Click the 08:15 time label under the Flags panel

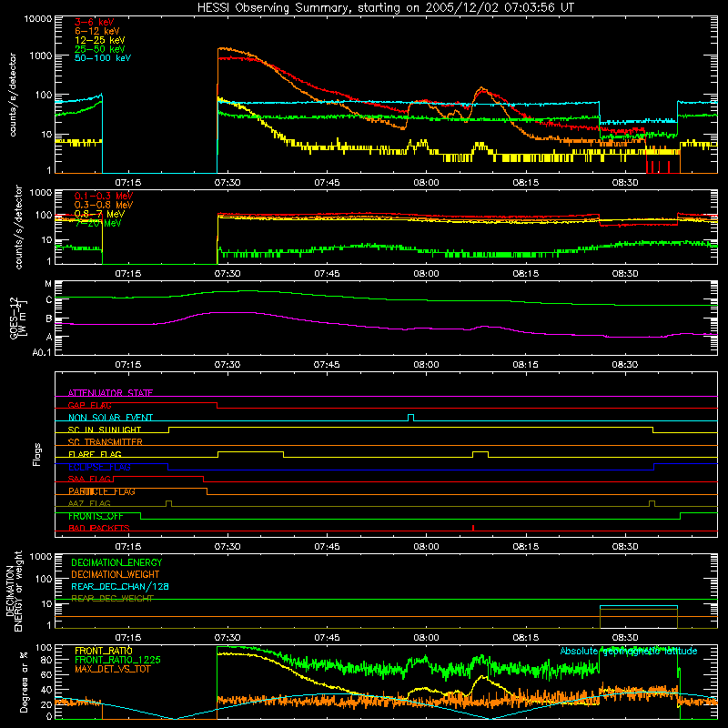(526, 547)
